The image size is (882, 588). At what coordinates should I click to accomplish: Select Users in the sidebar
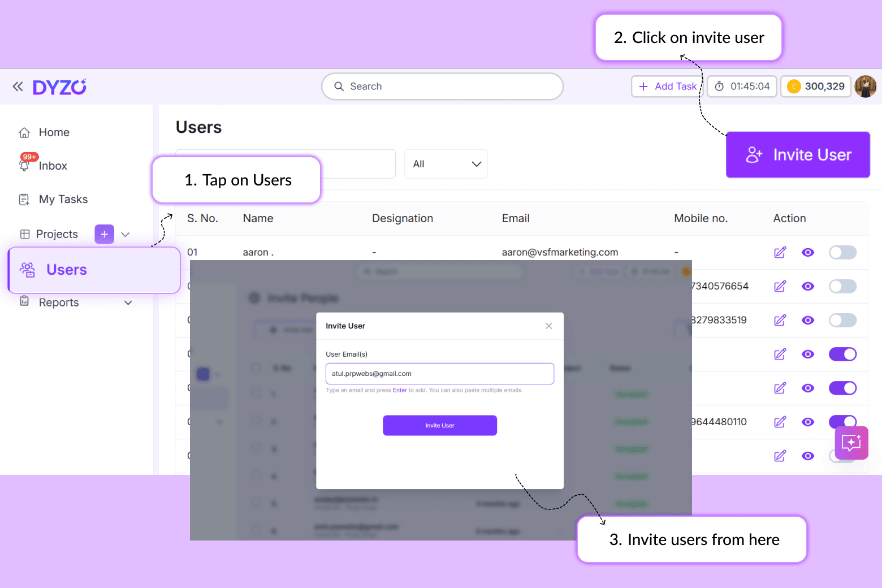(94, 270)
